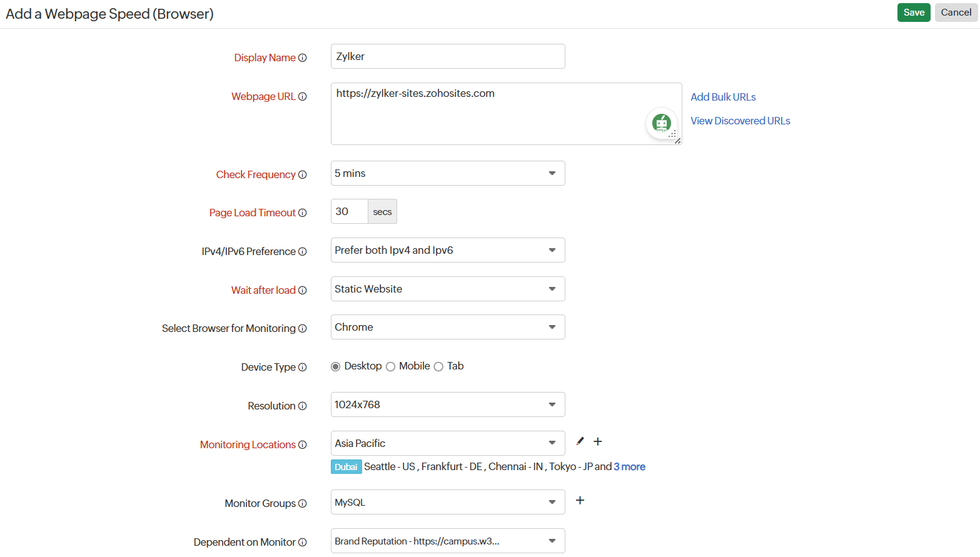Expand the Resolution dropdown showing 1024x768

tap(447, 404)
